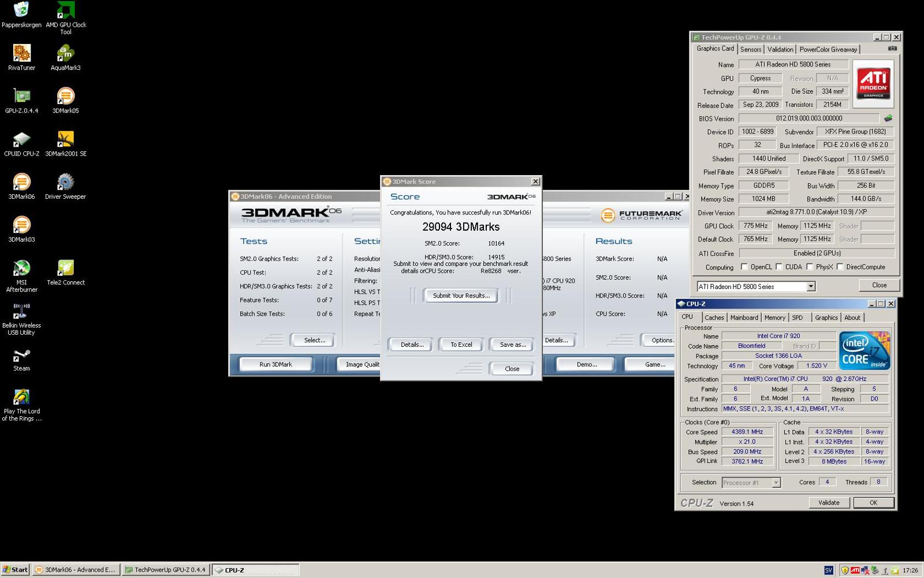
Task: Click Validate button in CPU-Z
Action: [x=829, y=503]
